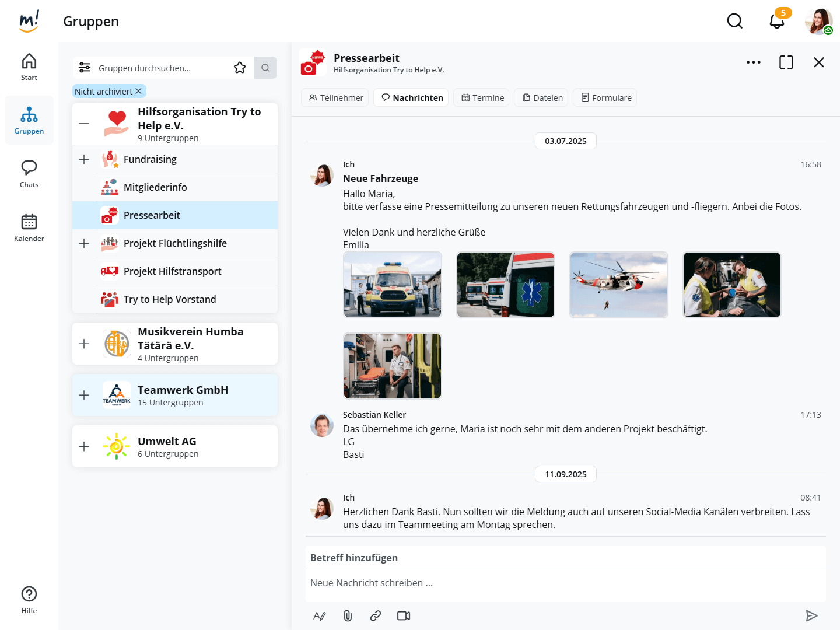Open the three-dot more options menu
The width and height of the screenshot is (840, 630).
pos(753,62)
